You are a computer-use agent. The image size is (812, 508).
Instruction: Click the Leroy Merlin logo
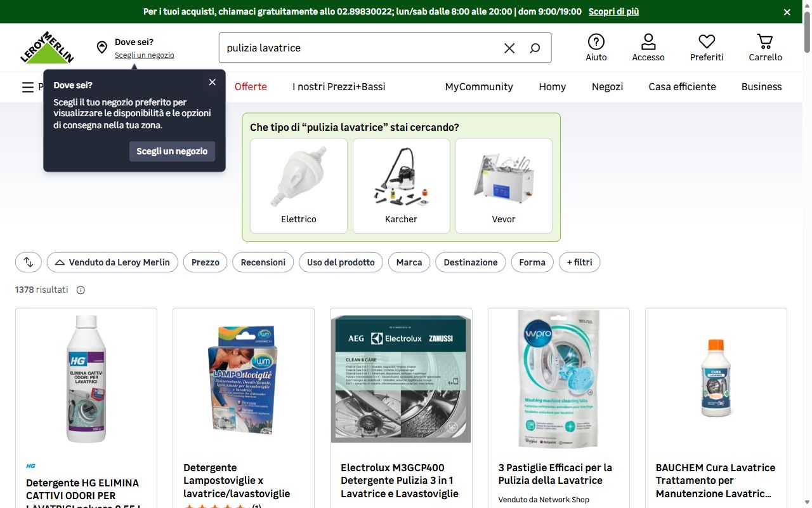tap(47, 48)
